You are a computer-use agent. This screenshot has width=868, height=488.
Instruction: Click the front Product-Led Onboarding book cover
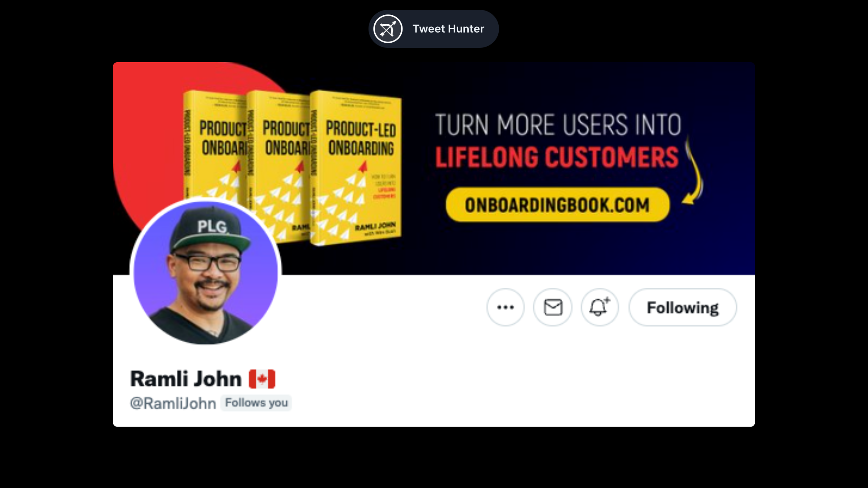[356, 168]
